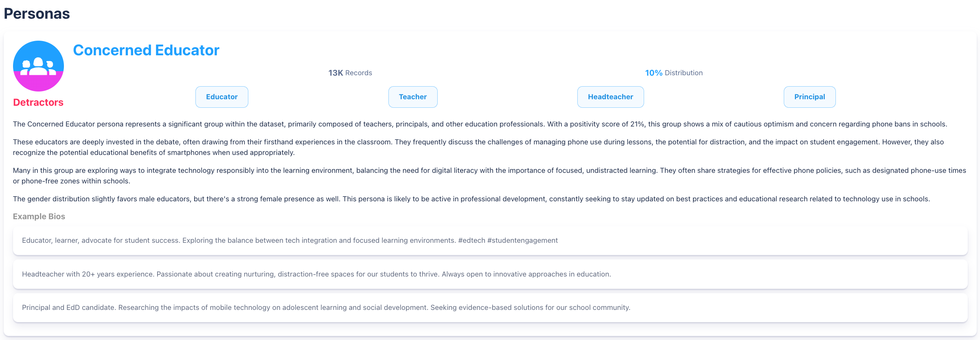Click the Detractors label

(x=38, y=102)
